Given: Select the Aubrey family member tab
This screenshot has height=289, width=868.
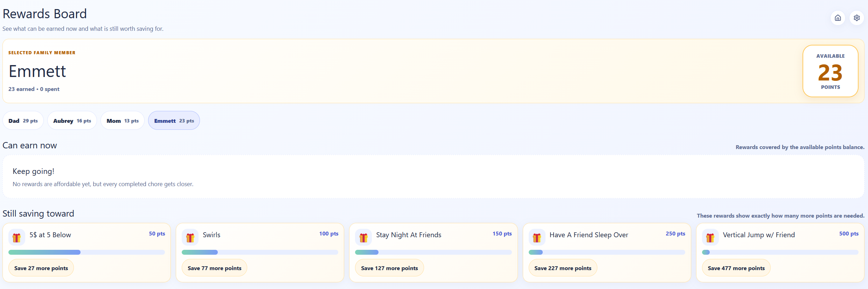Looking at the screenshot, I should click(72, 121).
